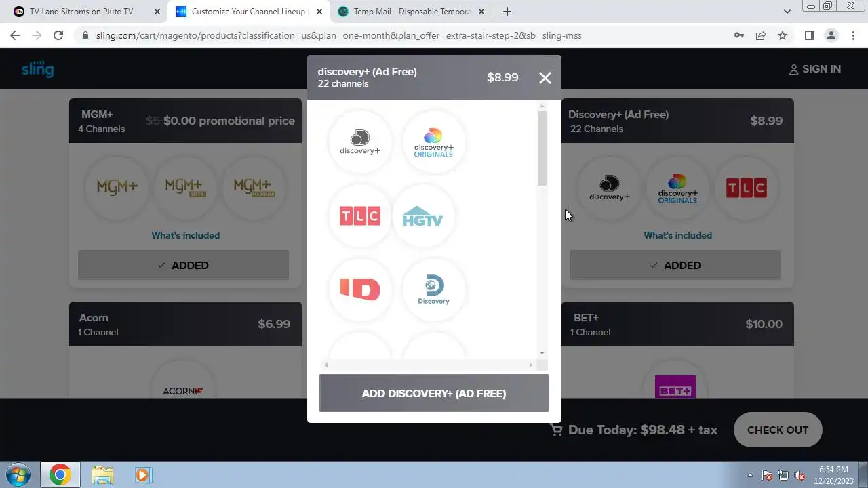868x488 pixels.
Task: Open the Windows Start menu
Action: [x=18, y=475]
